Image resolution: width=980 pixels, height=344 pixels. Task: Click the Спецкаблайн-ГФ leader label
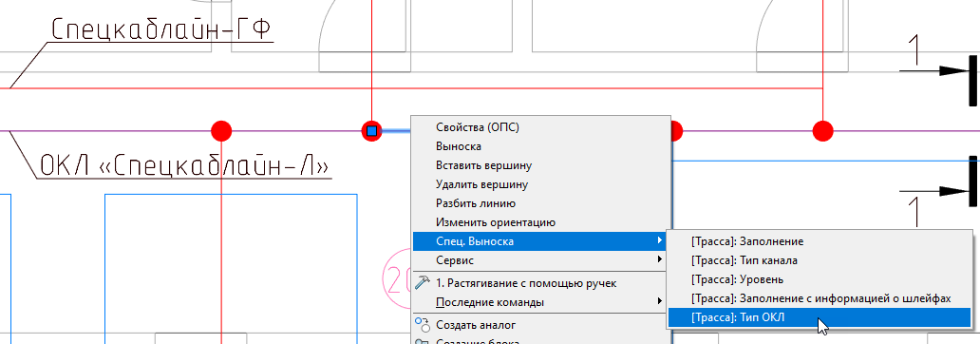tap(161, 29)
